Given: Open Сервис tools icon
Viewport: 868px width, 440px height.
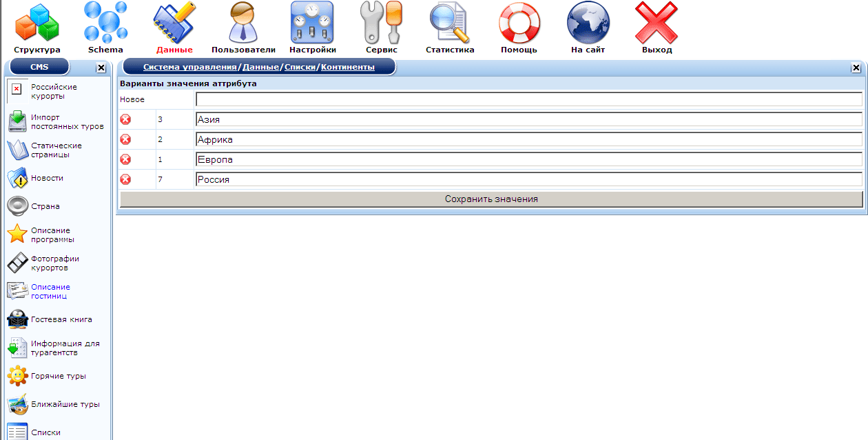Looking at the screenshot, I should coord(381,23).
